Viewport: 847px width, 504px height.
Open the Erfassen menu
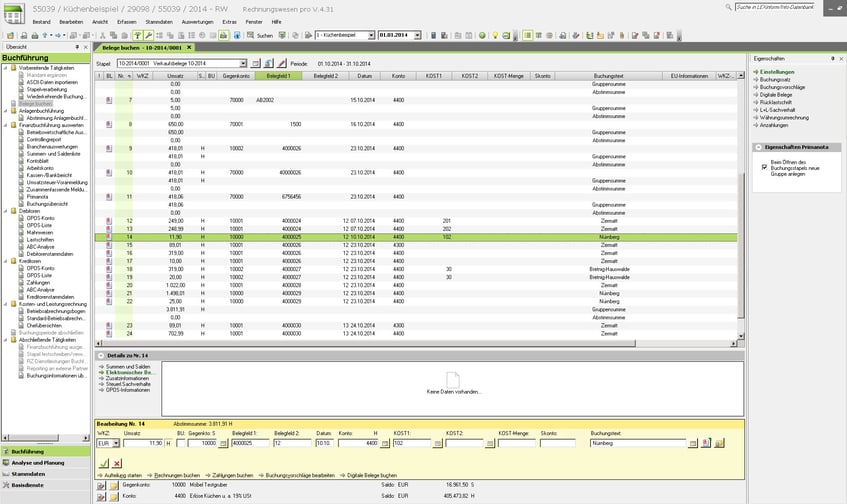click(126, 22)
